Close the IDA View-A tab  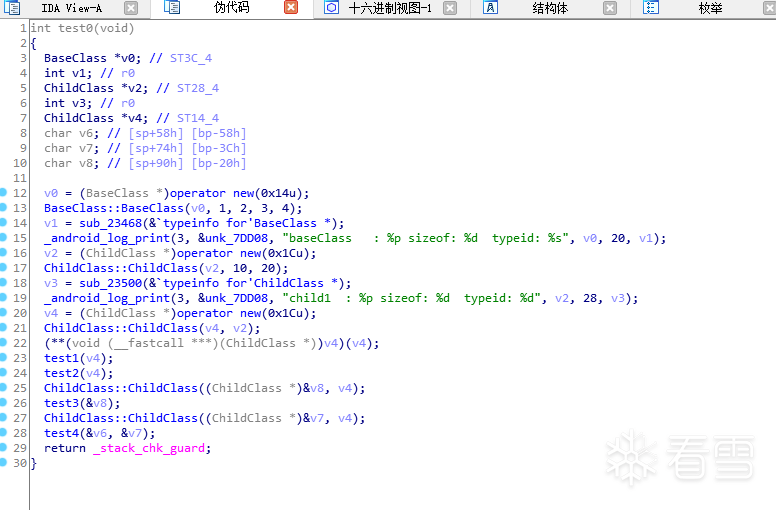pos(131,8)
